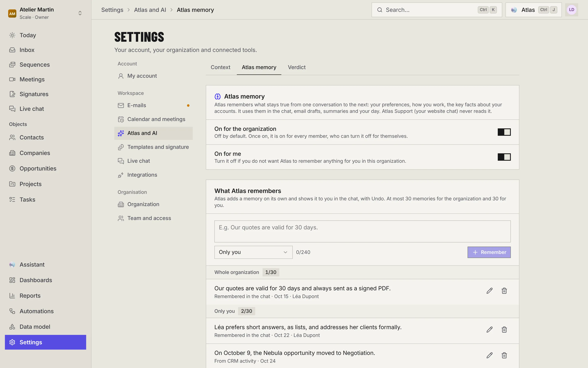Edit the quotes valid 30 days memory
The width and height of the screenshot is (588, 368).
tap(489, 291)
